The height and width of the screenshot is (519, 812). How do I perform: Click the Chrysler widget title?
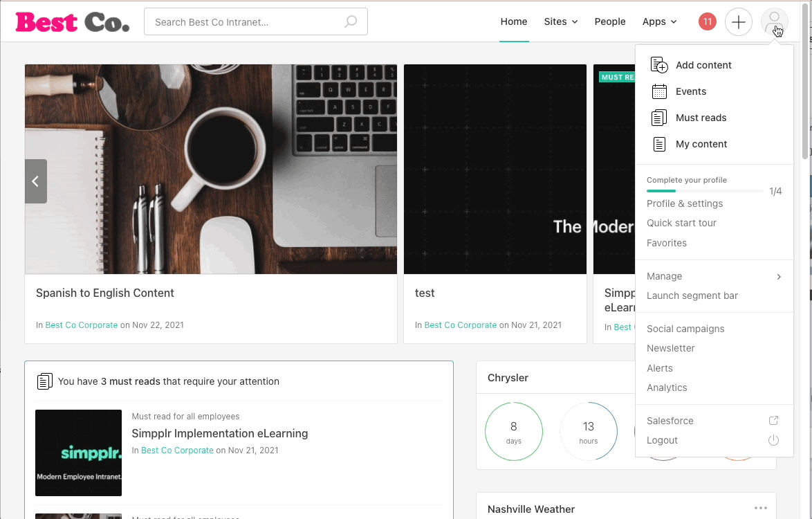point(508,378)
